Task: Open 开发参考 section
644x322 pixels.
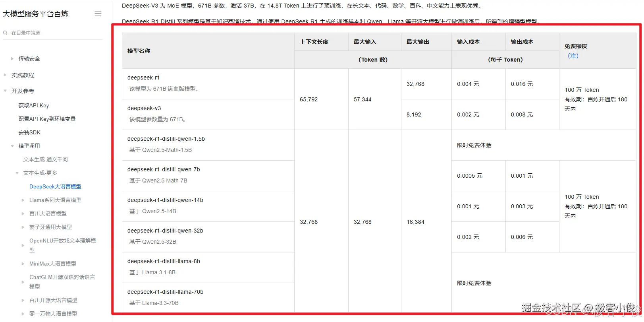Action: 23,91
